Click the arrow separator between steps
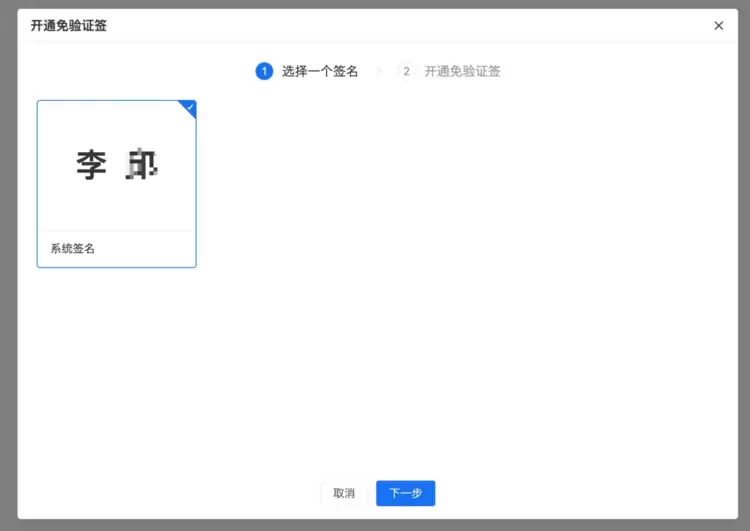Viewport: 750px width, 531px height. (380, 71)
